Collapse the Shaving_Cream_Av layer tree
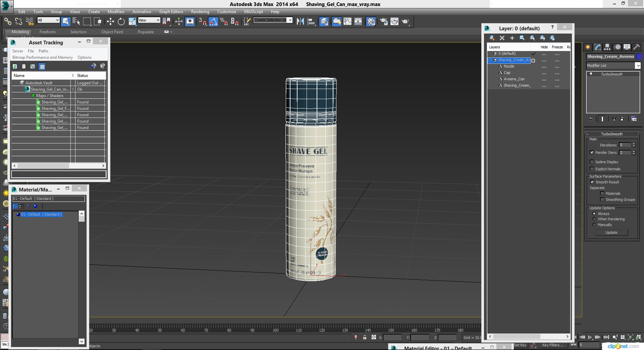 point(490,60)
